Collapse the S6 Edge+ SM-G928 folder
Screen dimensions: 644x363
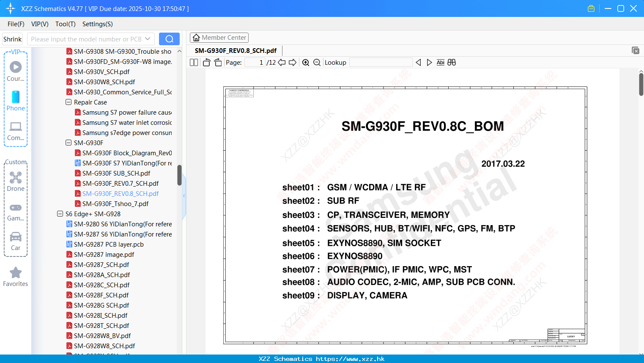coord(60,214)
